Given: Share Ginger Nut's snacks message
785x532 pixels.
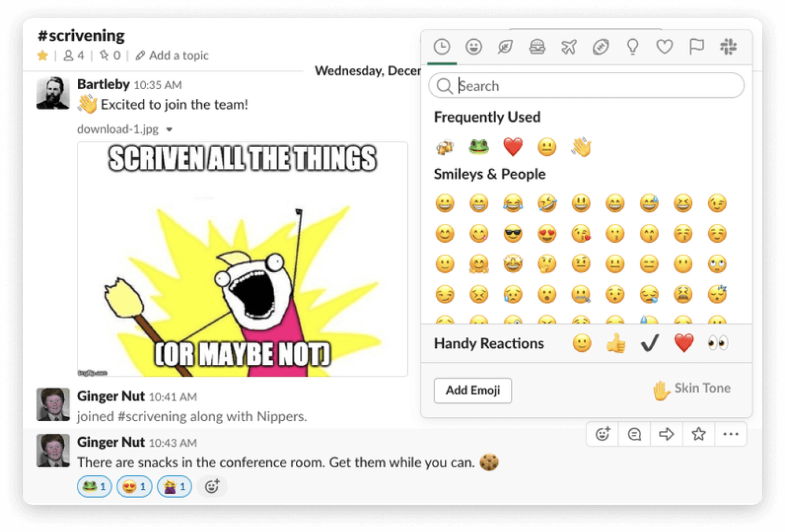Looking at the screenshot, I should pyautogui.click(x=666, y=434).
